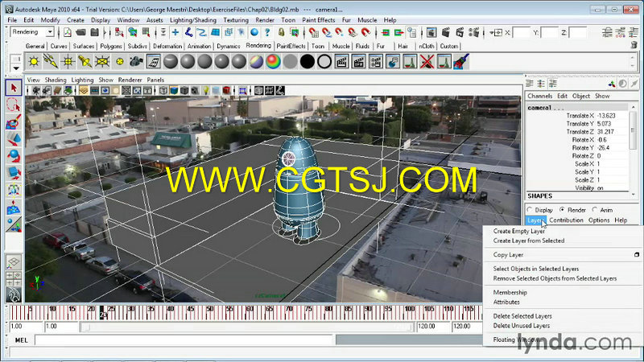The height and width of the screenshot is (362, 644).
Task: Create a camera from the Rendering shelf
Action: pos(136,62)
